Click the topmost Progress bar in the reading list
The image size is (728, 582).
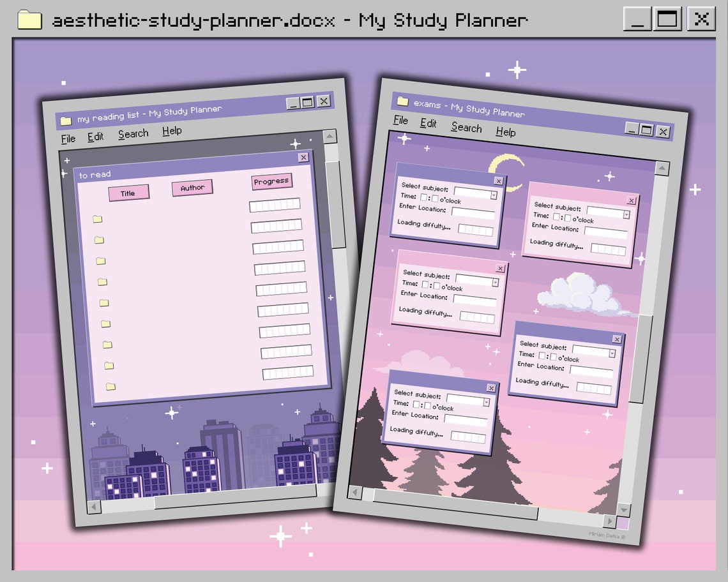coord(275,204)
